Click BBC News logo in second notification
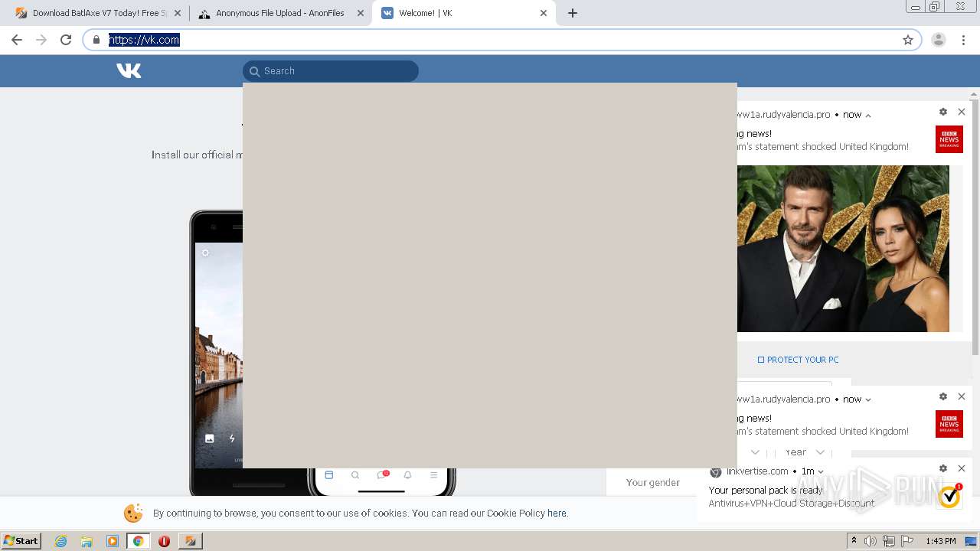 point(949,424)
